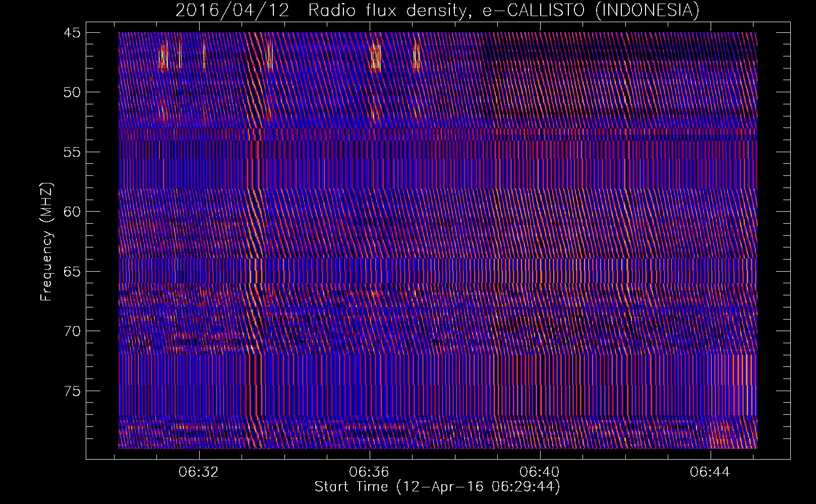Click the 45 frequency tick label
816x504 pixels.
tap(72, 33)
